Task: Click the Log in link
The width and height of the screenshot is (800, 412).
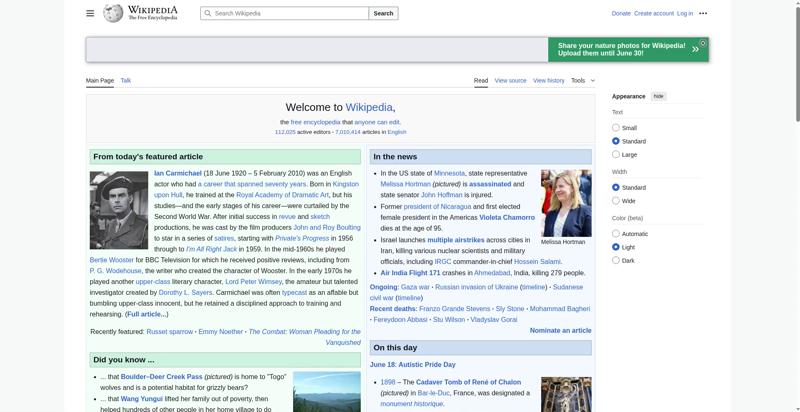Action: [685, 14]
